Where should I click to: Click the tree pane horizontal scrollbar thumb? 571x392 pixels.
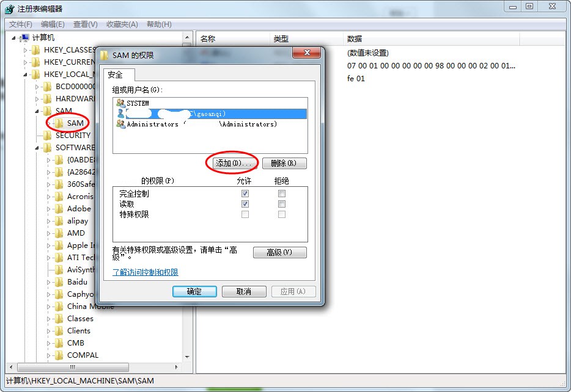click(x=73, y=367)
